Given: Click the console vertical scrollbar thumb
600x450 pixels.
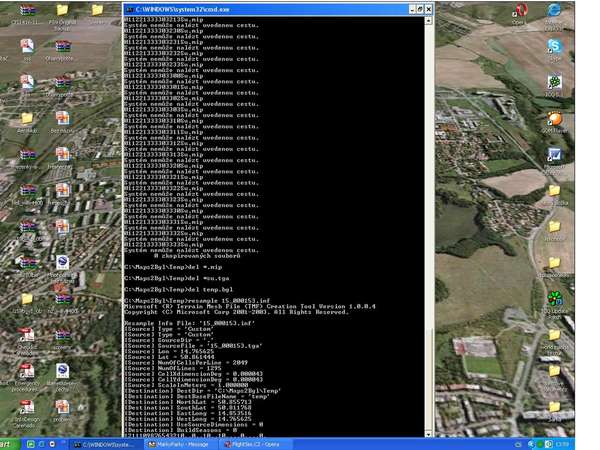Looking at the screenshot, I should 428,380.
